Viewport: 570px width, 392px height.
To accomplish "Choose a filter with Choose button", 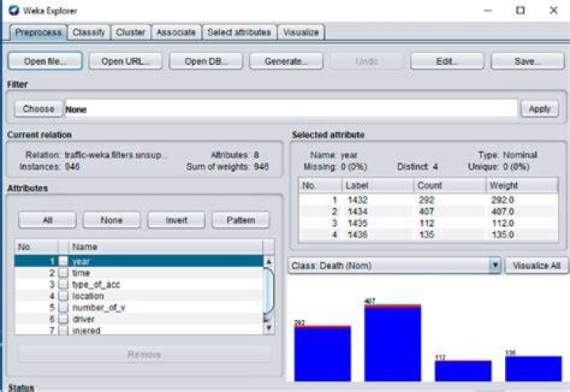I will (x=38, y=108).
